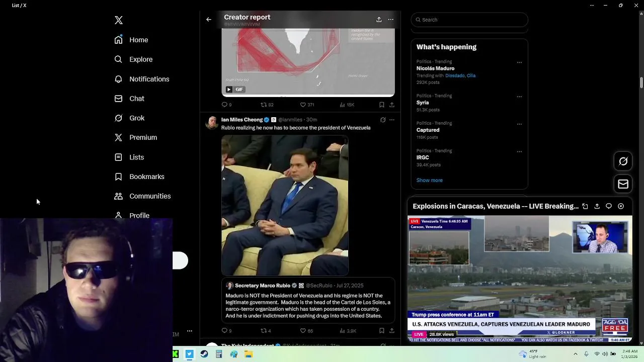Share the Explosions in Caracas live stream
The image size is (644, 362).
tap(597, 206)
